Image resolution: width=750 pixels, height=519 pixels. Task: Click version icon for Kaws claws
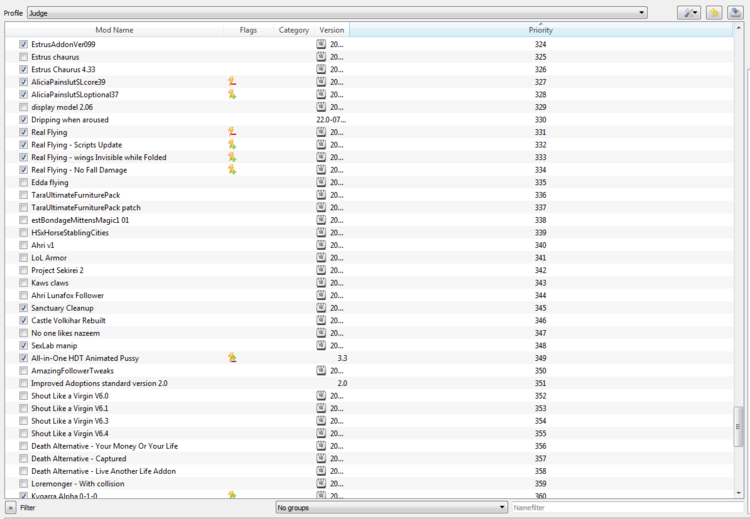[x=321, y=283]
